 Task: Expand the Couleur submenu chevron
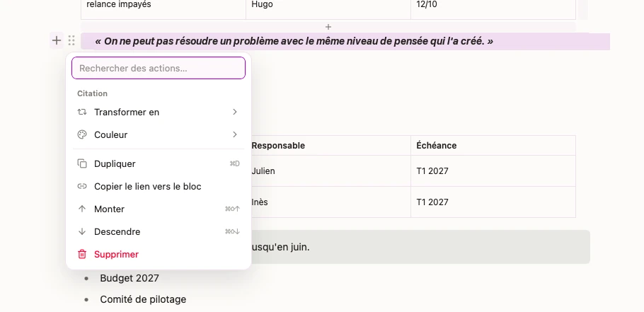(x=234, y=134)
